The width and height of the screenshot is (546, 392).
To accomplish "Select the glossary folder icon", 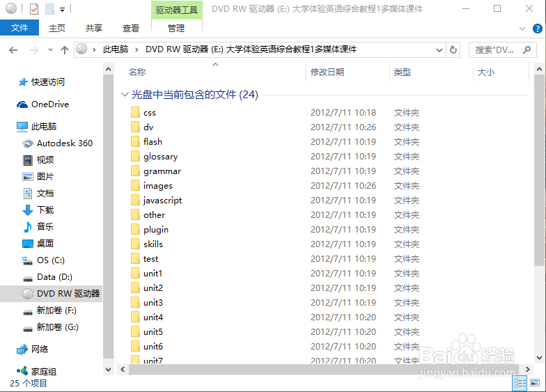I will 135,156.
